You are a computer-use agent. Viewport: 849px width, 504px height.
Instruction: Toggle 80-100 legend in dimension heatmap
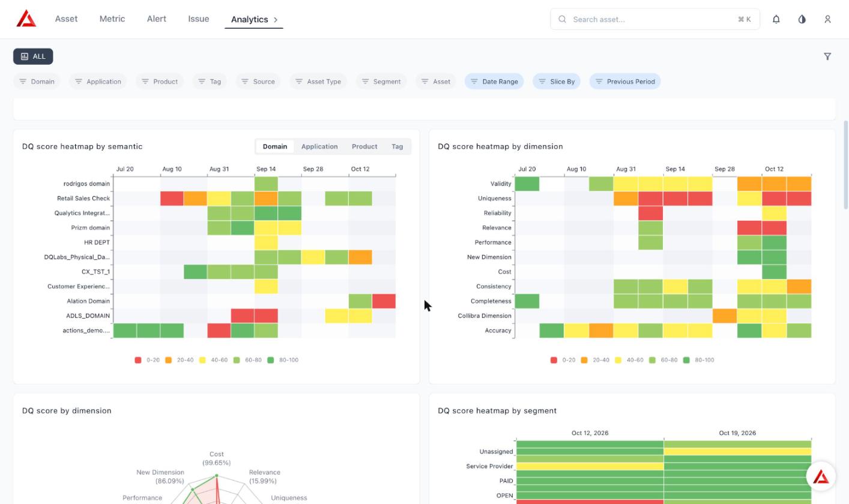[698, 360]
